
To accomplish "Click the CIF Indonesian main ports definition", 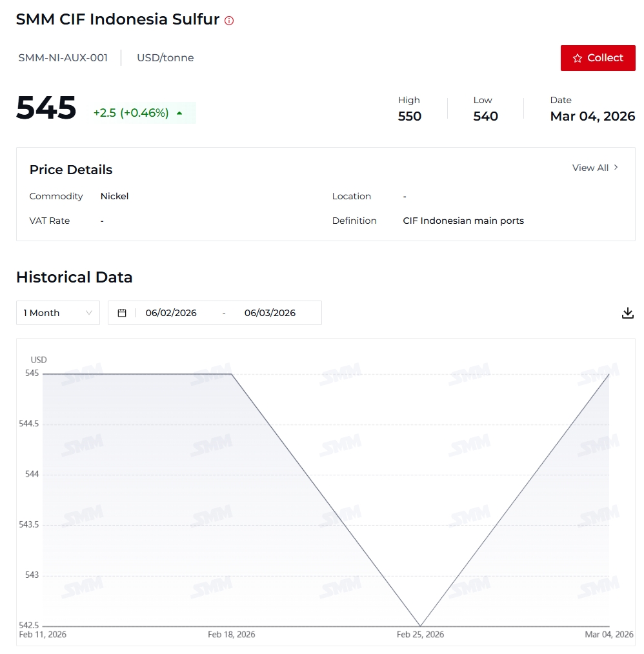I will (463, 221).
